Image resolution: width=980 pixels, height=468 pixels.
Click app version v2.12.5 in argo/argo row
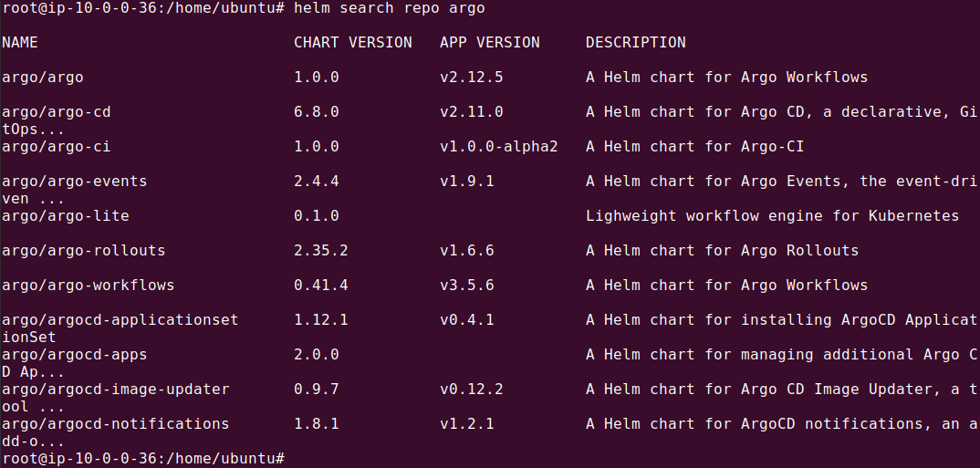pyautogui.click(x=471, y=78)
